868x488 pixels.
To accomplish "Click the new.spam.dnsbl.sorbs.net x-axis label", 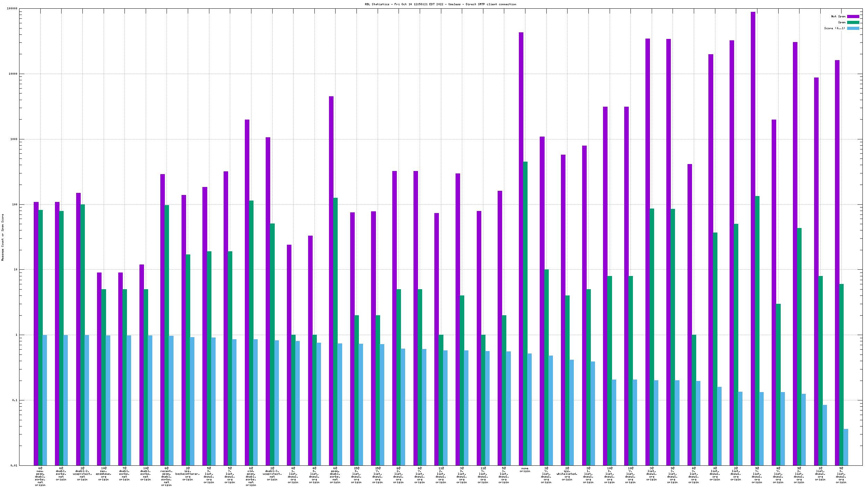I will (x=40, y=477).
